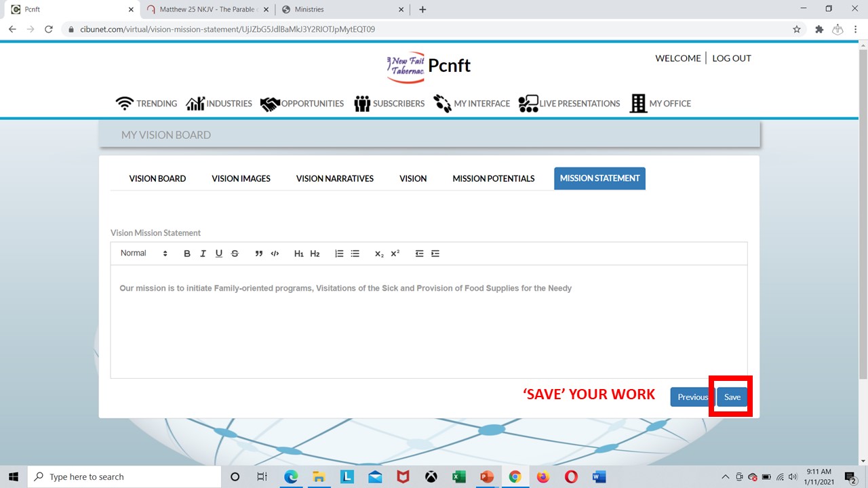Open the Mission Potentials tab
The height and width of the screenshot is (488, 868).
(x=493, y=178)
